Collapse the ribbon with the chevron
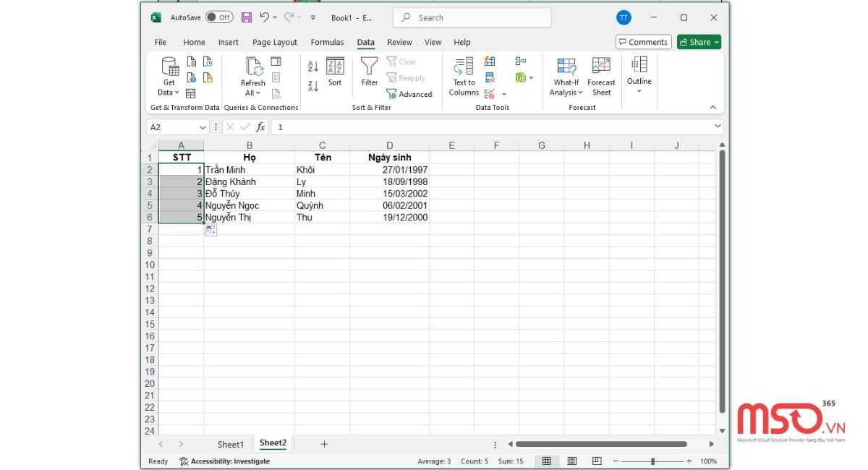Viewport: 868px width, 470px height. 712,107
